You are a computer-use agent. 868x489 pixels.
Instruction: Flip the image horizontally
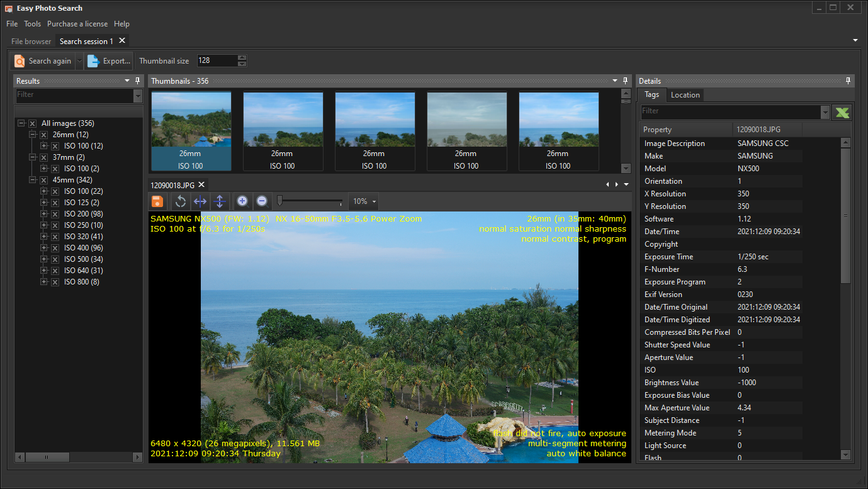point(200,201)
